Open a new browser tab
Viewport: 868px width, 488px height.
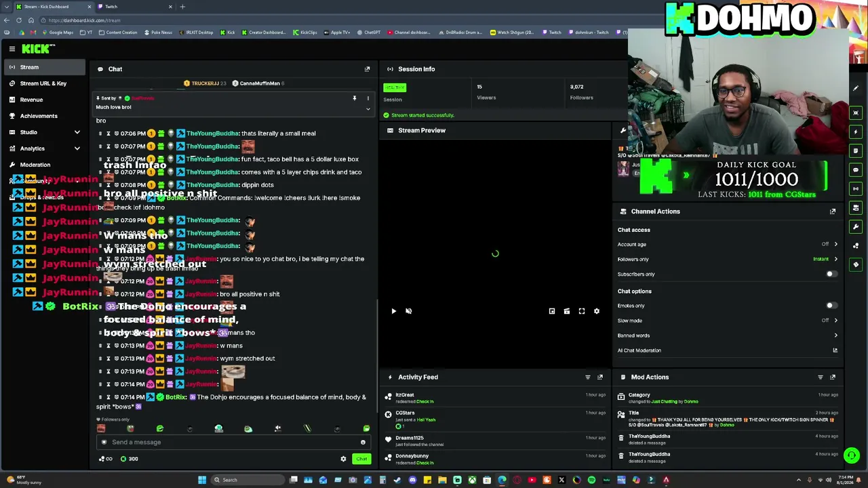coord(182,7)
